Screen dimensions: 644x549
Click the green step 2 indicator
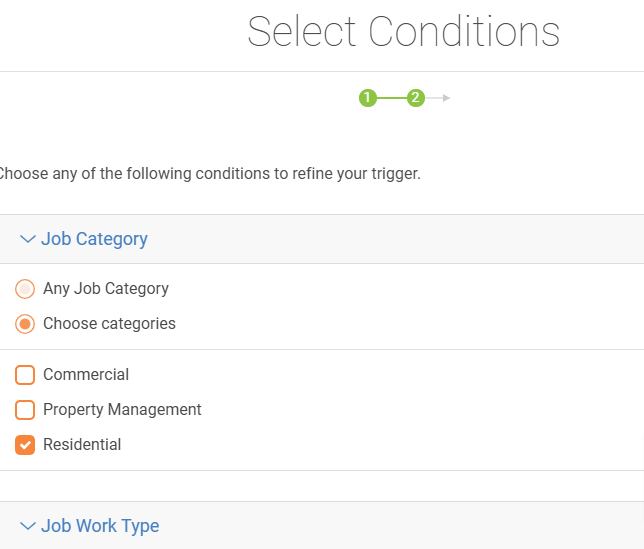[x=416, y=98]
